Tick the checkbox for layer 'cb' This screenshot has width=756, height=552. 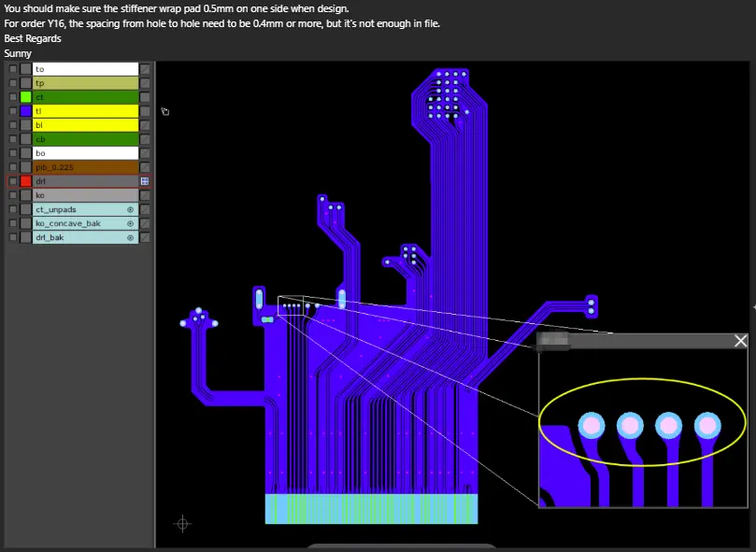[13, 139]
